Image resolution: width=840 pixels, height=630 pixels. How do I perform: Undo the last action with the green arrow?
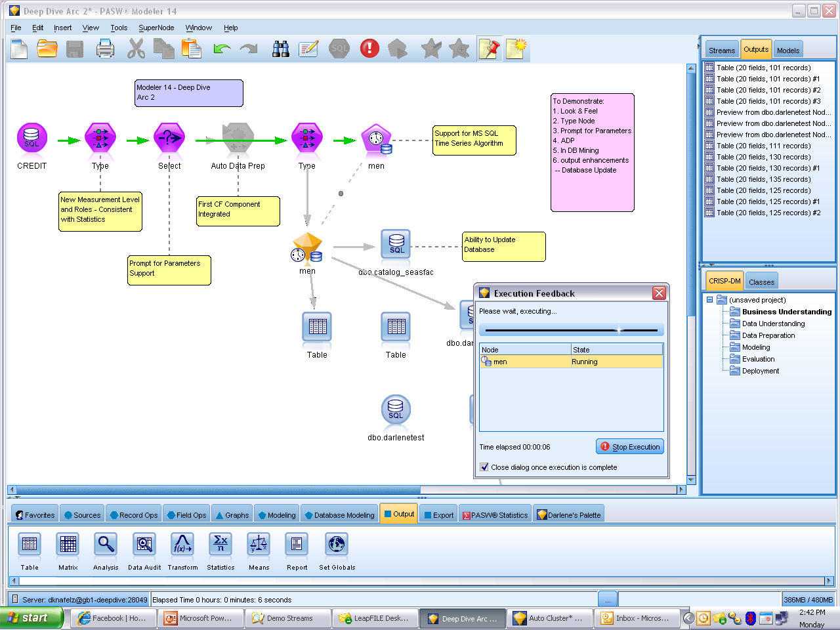coord(222,49)
